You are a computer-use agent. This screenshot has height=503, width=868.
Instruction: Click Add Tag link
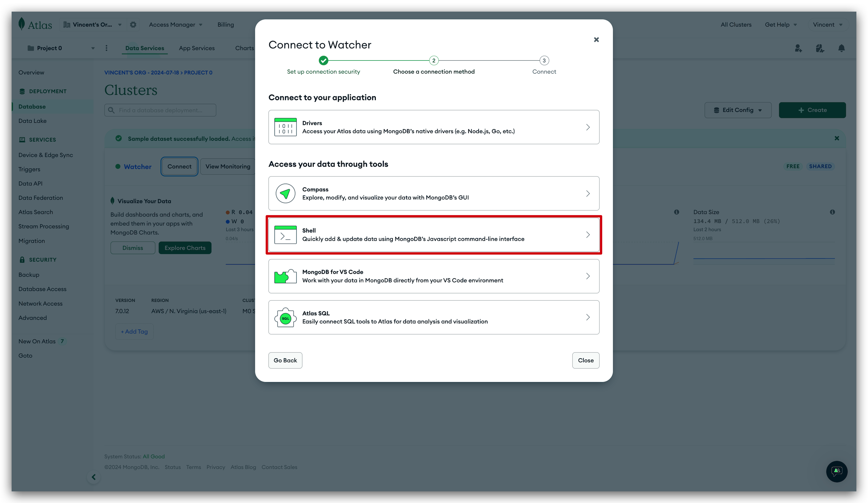(134, 331)
